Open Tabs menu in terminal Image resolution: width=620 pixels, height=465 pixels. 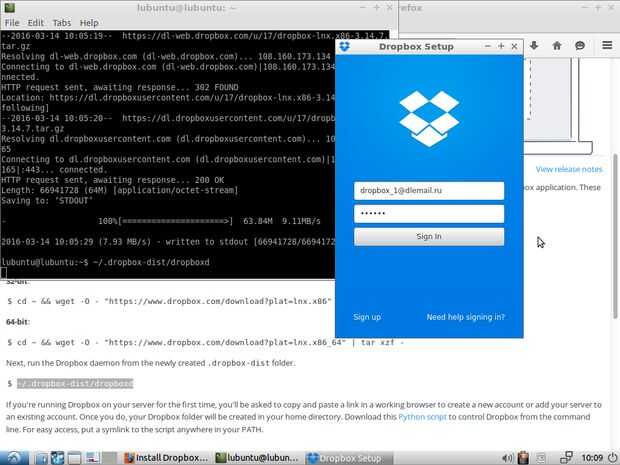(62, 23)
